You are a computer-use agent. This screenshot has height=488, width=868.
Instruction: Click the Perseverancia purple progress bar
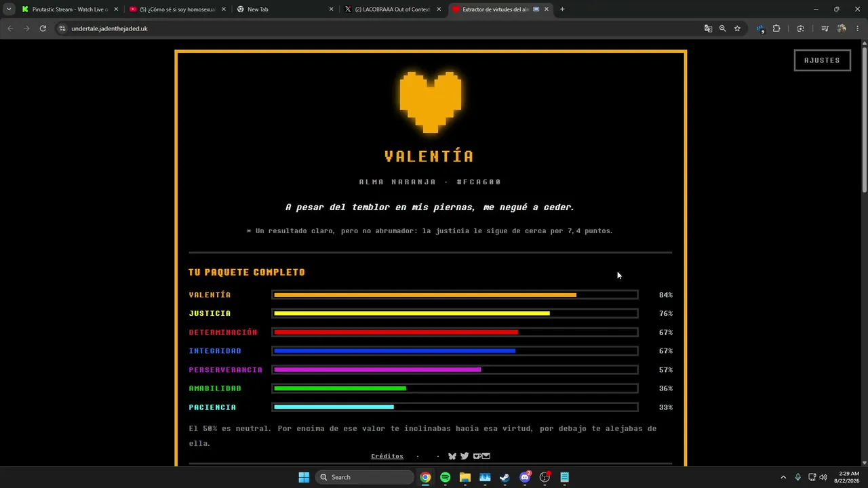(455, 369)
